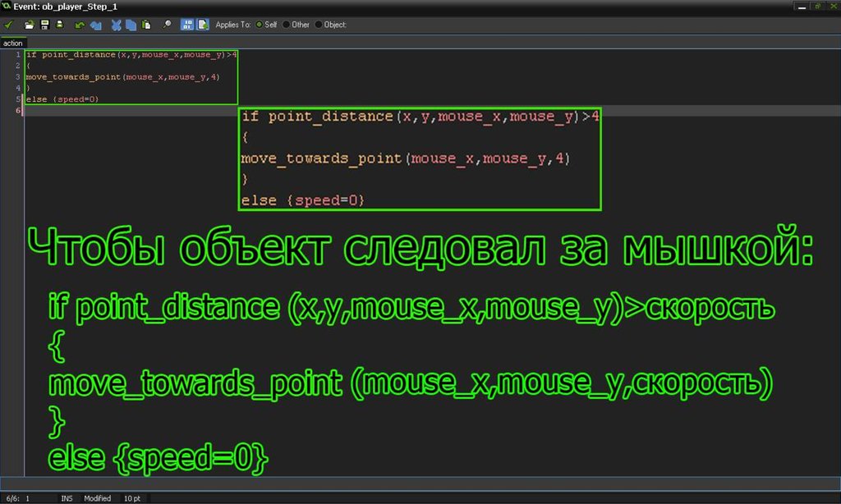
Task: Cut selected code with the scissors icon
Action: (x=117, y=25)
